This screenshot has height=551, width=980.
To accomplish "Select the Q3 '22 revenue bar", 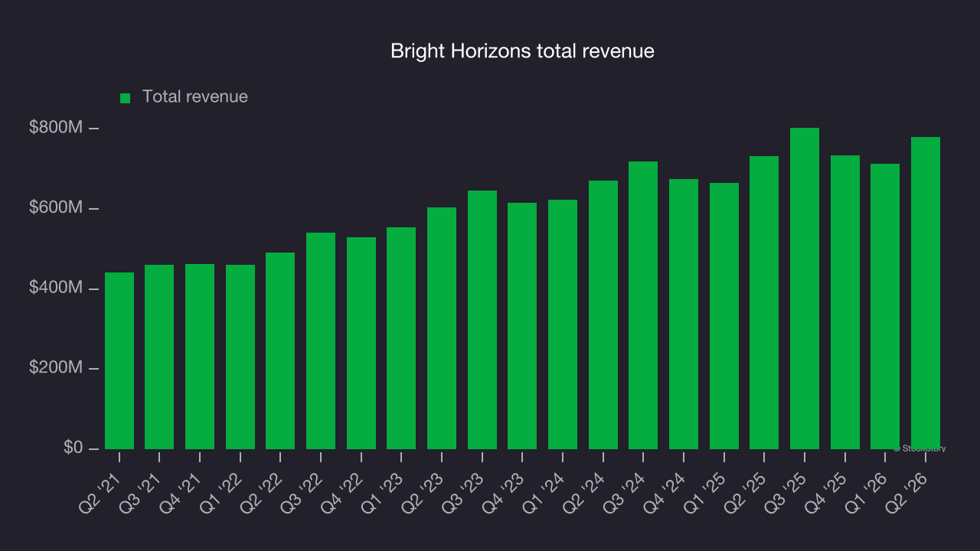I will 321,341.
